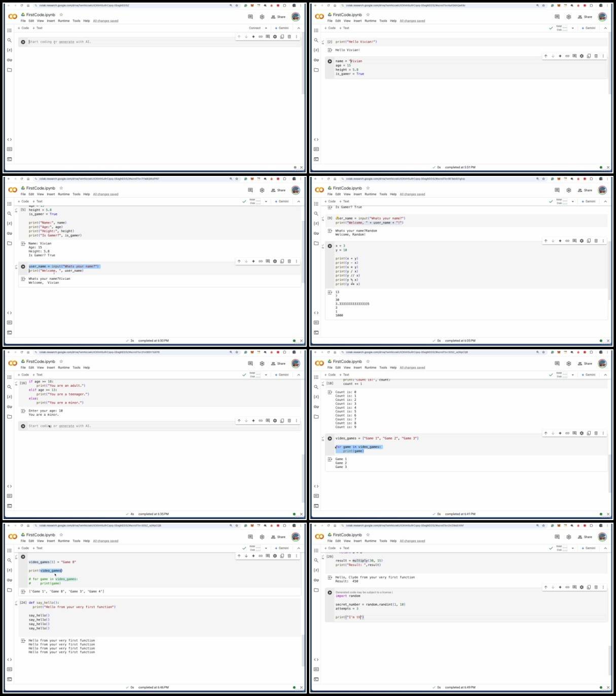
Task: Open Command palette icon in 6:46 PM screenshot sidebar
Action: (9, 669)
